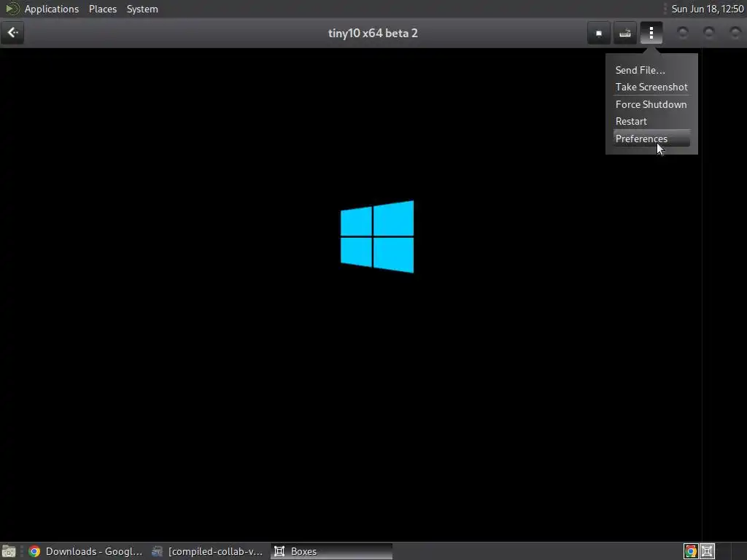Click the MATE logo icon in top panel
This screenshot has width=747, height=560.
[12, 9]
